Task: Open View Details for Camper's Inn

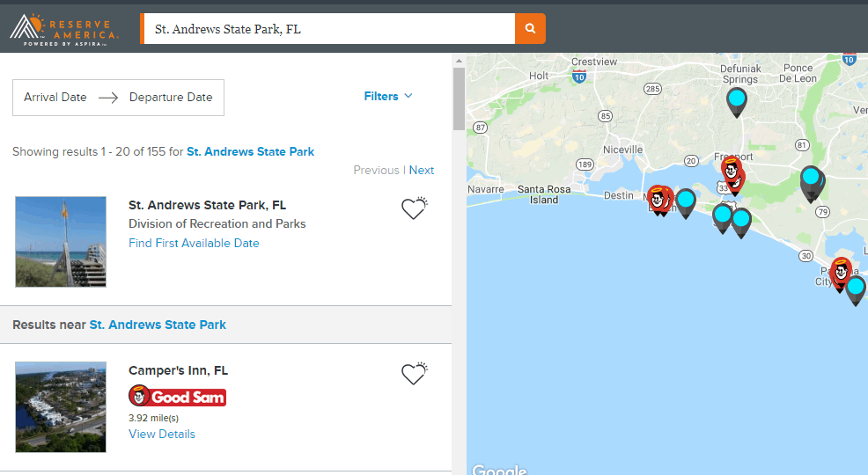Action: pos(162,434)
